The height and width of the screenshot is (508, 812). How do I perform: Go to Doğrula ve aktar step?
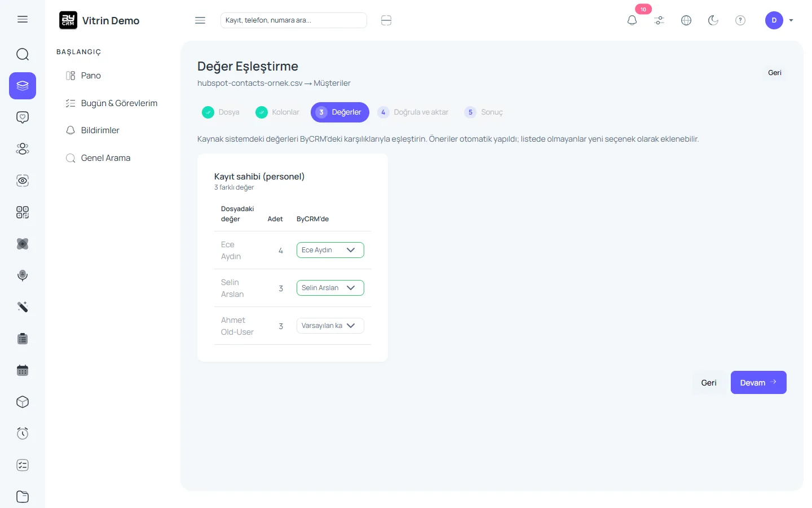pyautogui.click(x=413, y=112)
